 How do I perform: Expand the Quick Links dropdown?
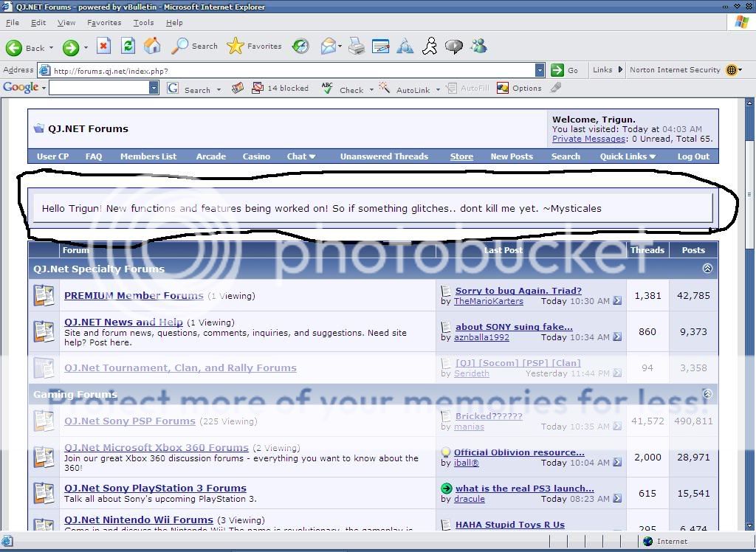[628, 156]
